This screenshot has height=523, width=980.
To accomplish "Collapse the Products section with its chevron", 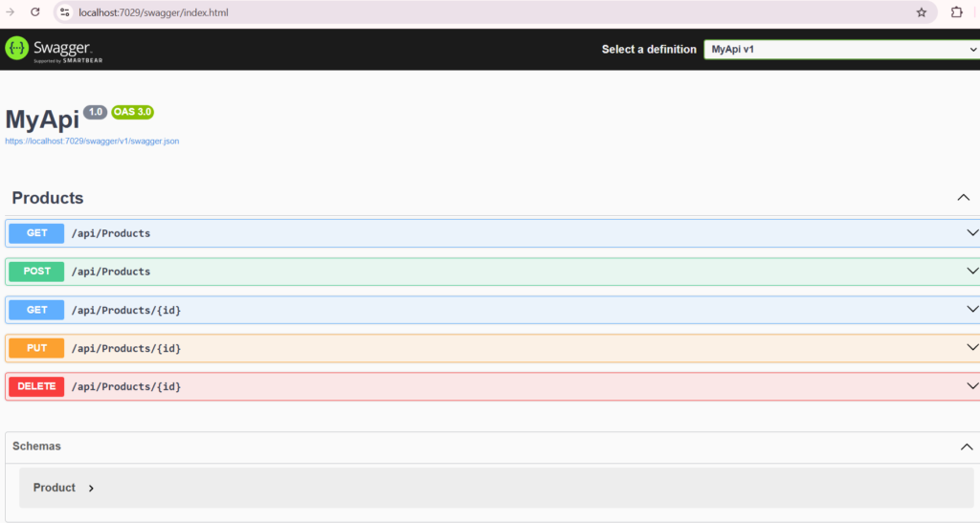I will click(x=963, y=198).
